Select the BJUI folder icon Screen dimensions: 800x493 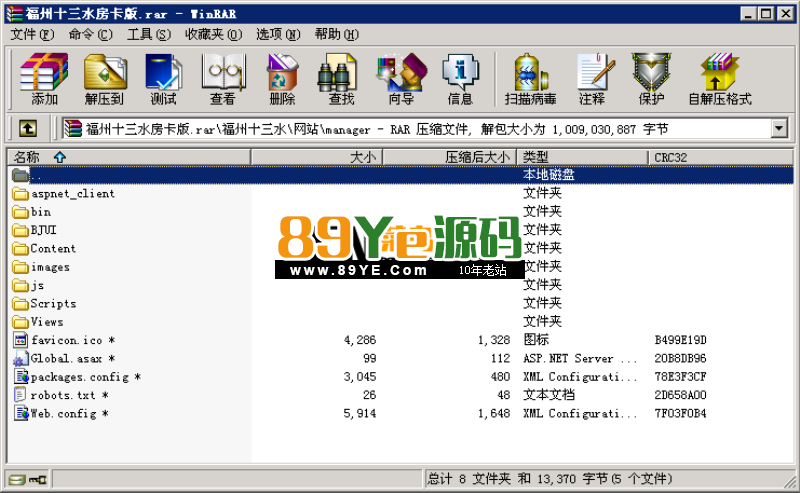20,230
